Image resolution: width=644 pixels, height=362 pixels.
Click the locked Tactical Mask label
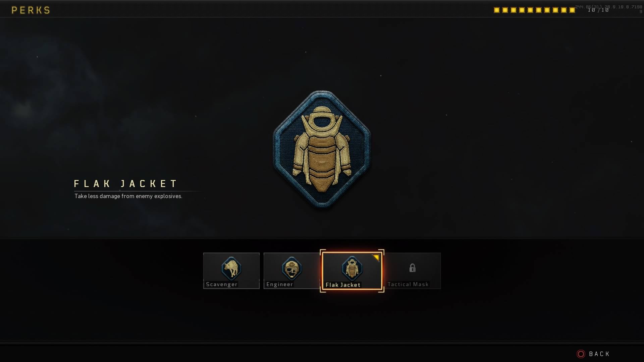[408, 284]
